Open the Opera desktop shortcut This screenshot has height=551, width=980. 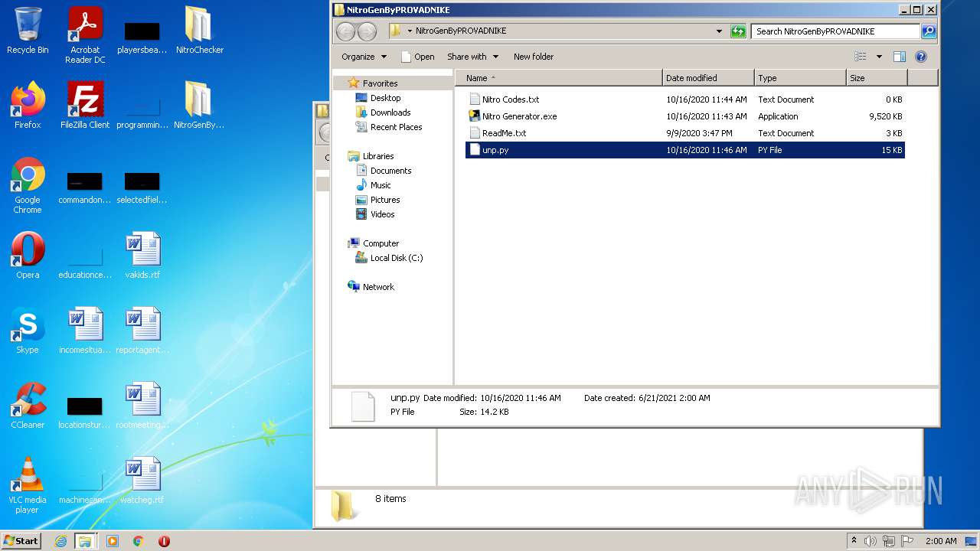tap(28, 256)
